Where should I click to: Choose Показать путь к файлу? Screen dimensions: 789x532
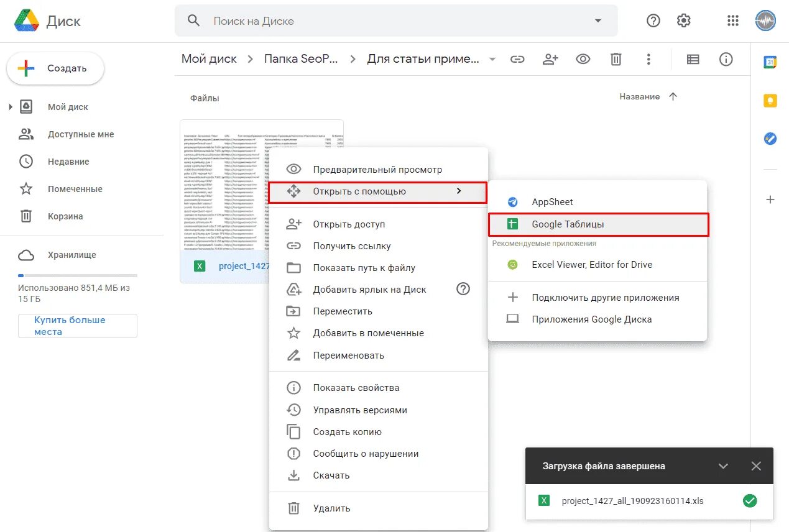[379, 268]
